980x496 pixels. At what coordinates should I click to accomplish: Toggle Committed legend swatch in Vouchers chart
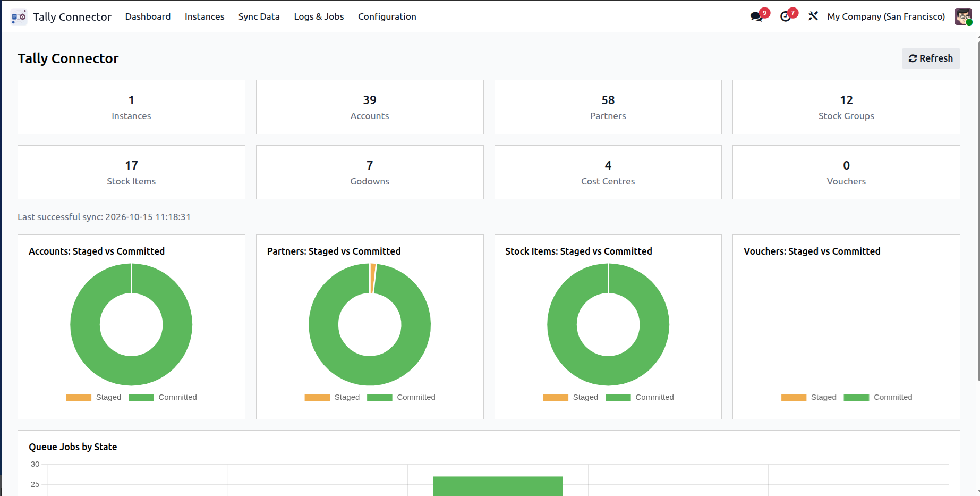[856, 398]
